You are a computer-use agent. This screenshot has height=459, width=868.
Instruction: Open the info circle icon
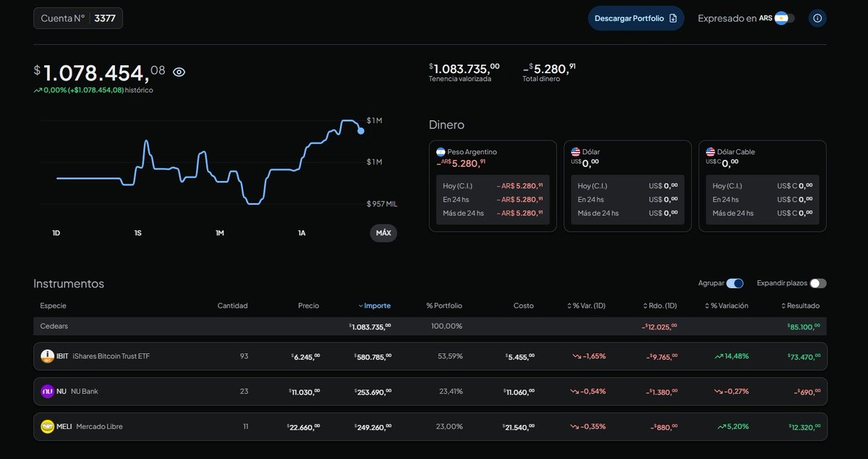(817, 18)
